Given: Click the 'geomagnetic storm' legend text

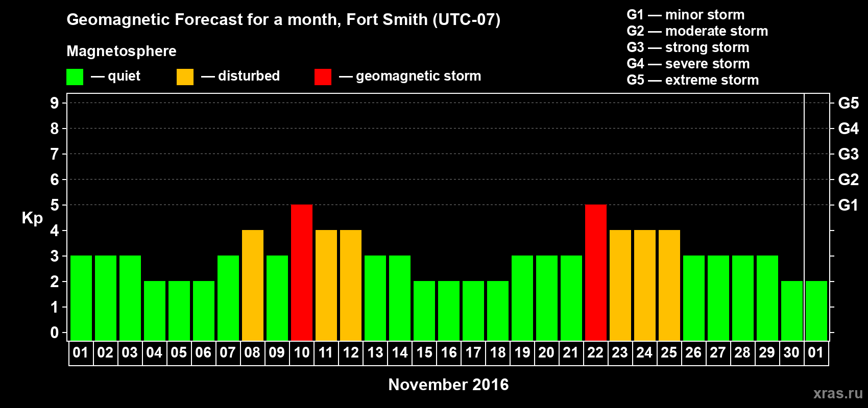Looking at the screenshot, I should [x=419, y=76].
